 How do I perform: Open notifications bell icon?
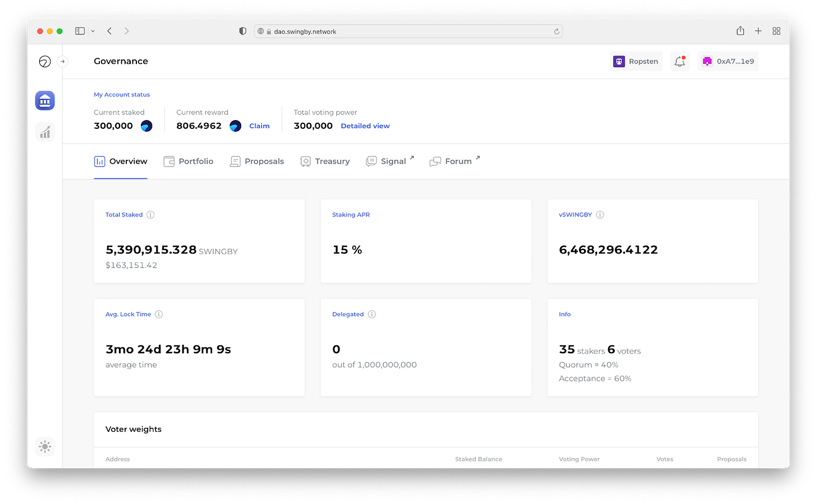pyautogui.click(x=680, y=61)
